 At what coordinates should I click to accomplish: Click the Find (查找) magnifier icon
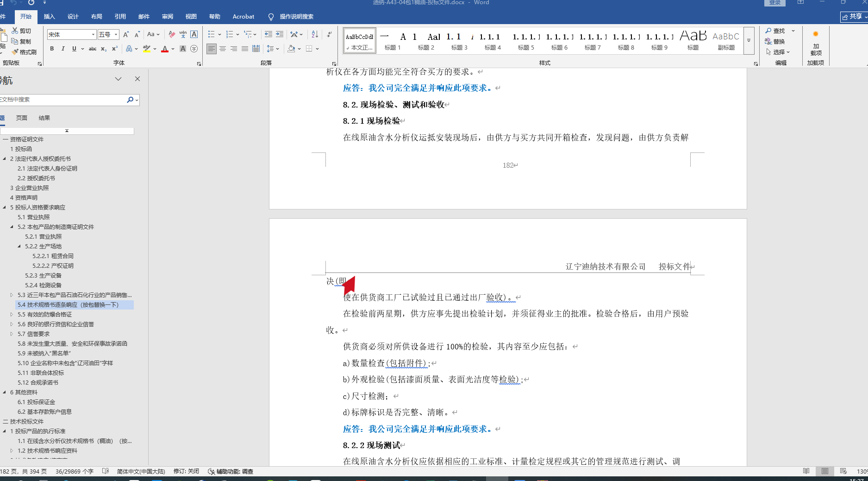[x=768, y=31]
